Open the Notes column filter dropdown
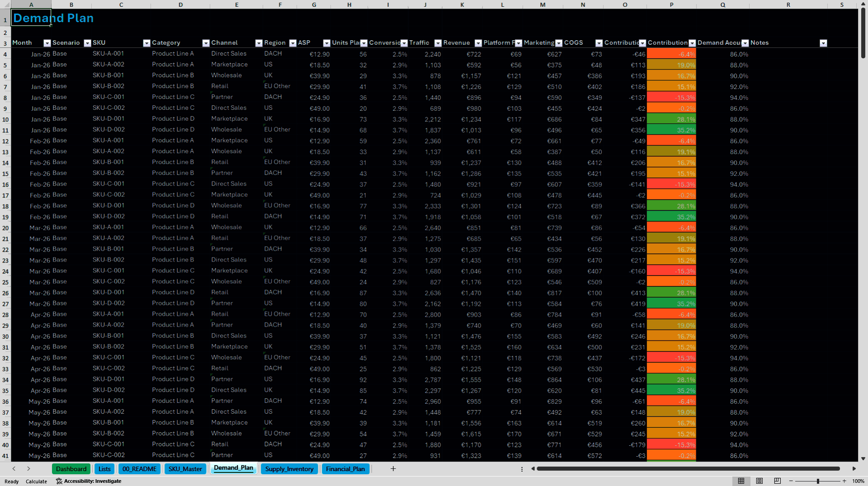The width and height of the screenshot is (868, 486). [823, 43]
